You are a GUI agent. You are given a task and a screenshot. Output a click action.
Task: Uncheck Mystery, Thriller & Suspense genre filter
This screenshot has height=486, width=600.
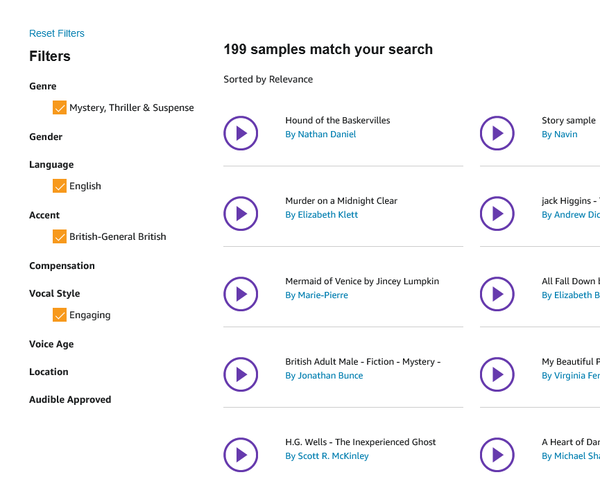click(60, 108)
